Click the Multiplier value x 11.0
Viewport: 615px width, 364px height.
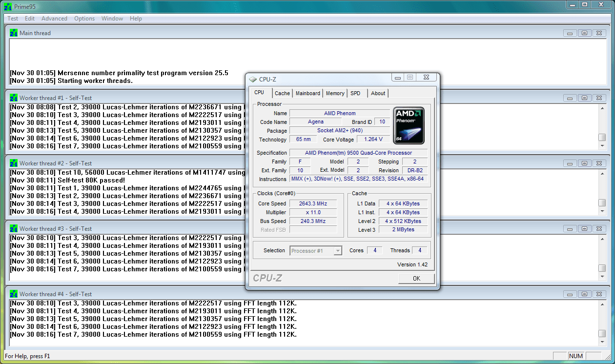(x=313, y=213)
